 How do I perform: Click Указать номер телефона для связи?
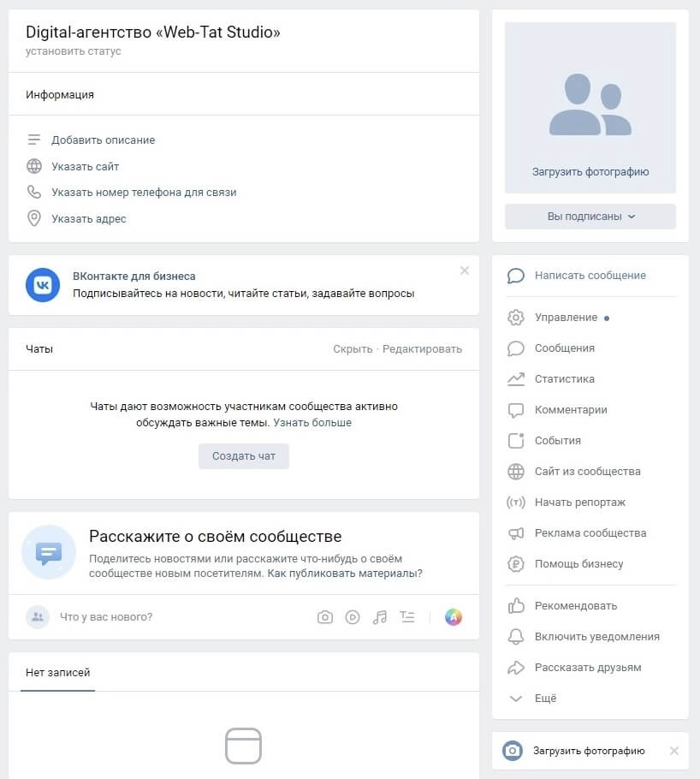tap(144, 193)
